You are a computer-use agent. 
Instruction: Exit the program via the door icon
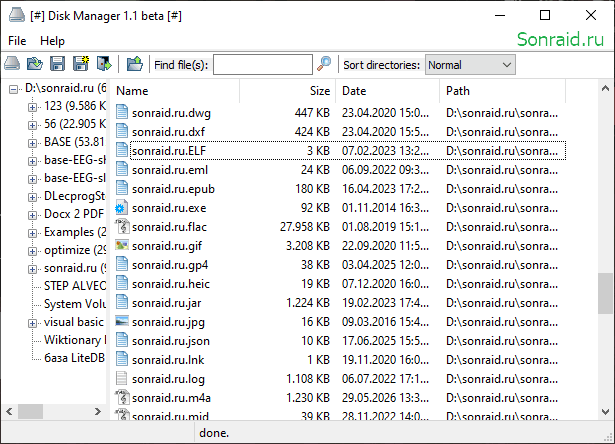click(104, 64)
